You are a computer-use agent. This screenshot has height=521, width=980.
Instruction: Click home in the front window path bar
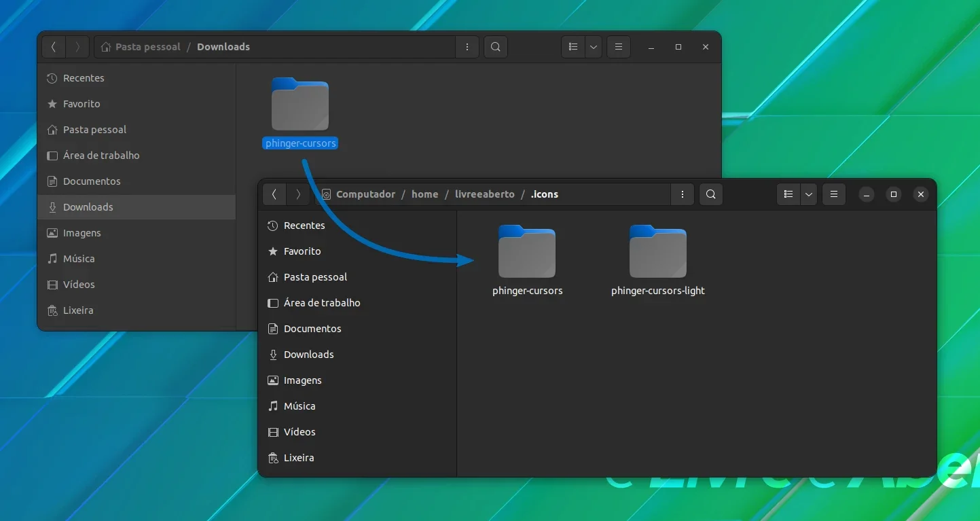point(425,194)
